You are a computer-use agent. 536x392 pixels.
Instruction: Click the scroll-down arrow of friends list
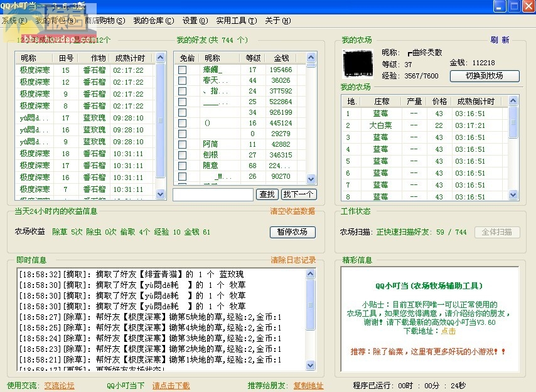pos(311,179)
